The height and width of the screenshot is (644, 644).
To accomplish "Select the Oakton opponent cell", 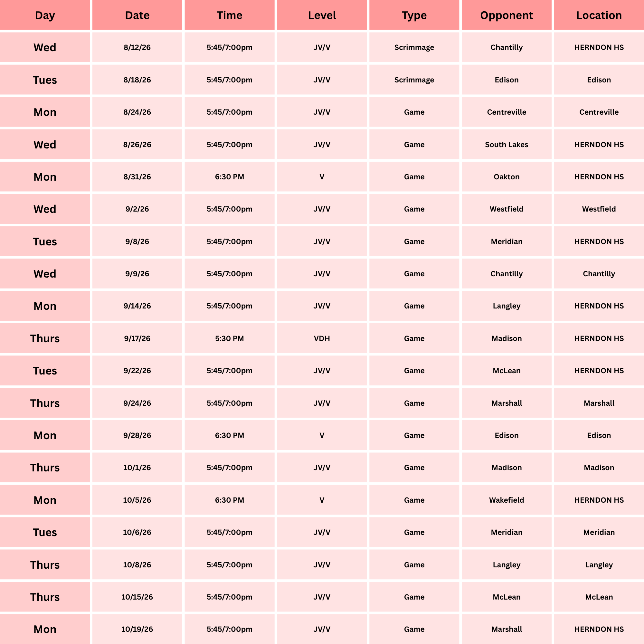I will pos(506,177).
